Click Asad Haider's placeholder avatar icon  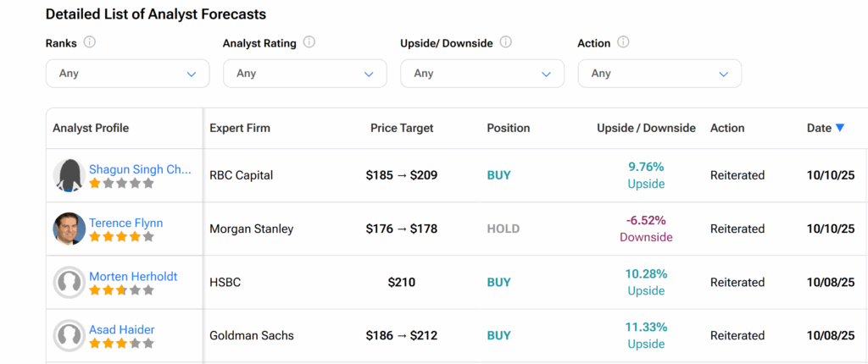69,336
